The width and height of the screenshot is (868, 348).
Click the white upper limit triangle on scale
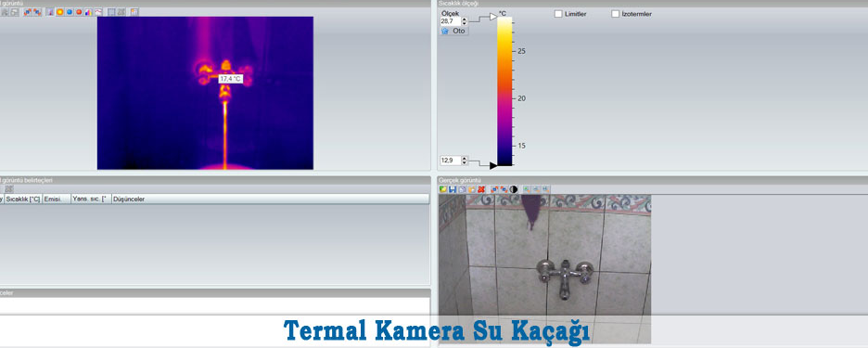[493, 18]
